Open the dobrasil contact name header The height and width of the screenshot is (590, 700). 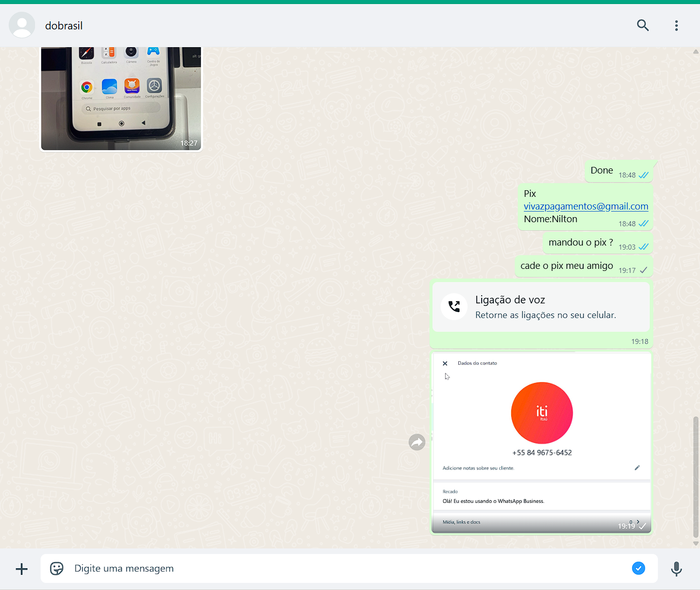pos(64,26)
